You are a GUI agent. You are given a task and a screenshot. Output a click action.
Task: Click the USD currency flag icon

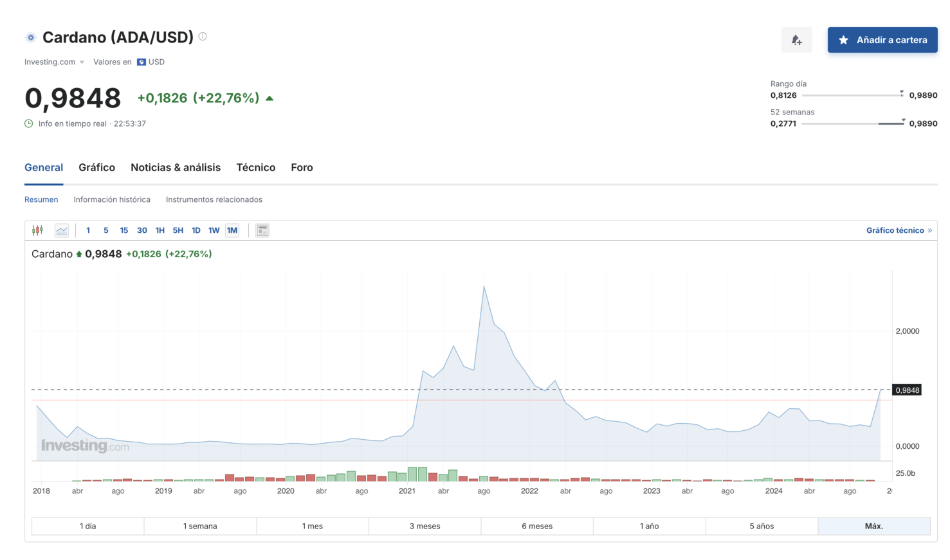[x=142, y=62]
